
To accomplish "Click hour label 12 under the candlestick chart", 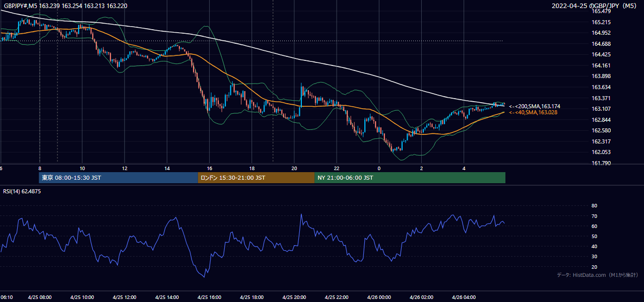I will 124,168.
